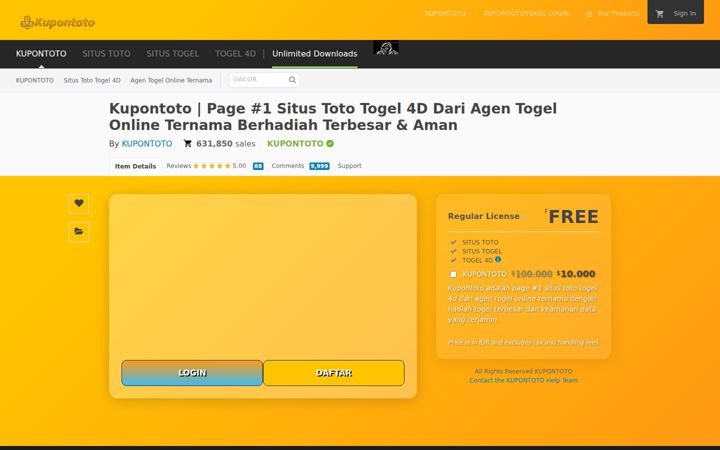Click the 631,850 sales text
Screen dimensions: 720x450
pyautogui.click(x=225, y=144)
